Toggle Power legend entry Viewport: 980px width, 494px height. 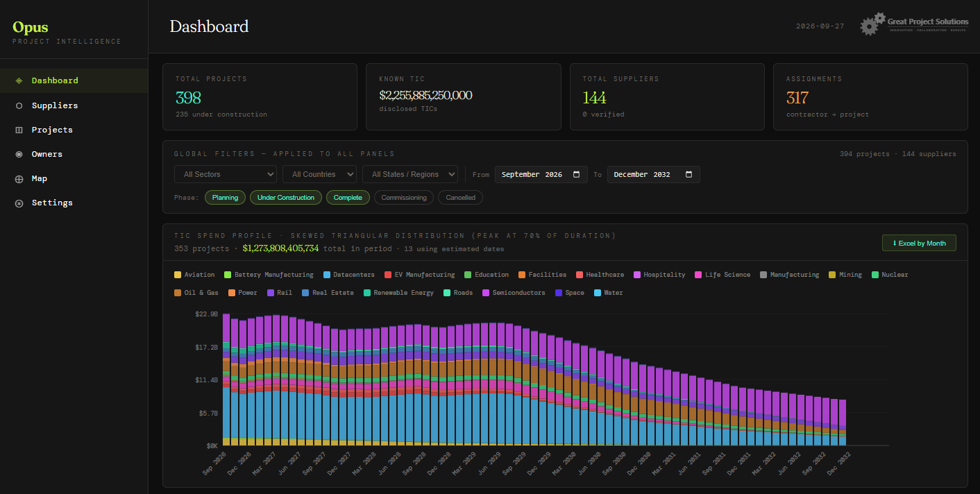point(242,293)
